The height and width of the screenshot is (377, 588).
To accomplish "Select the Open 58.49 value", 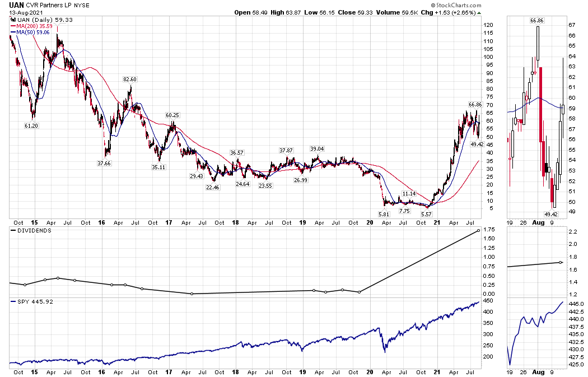I will click(251, 12).
